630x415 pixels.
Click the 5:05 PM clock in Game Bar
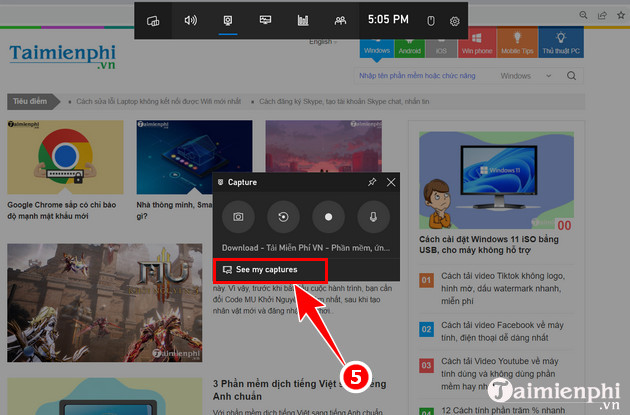pos(388,20)
